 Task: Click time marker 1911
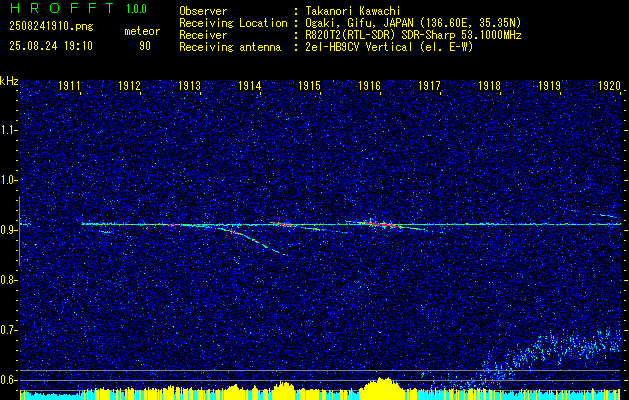(68, 85)
